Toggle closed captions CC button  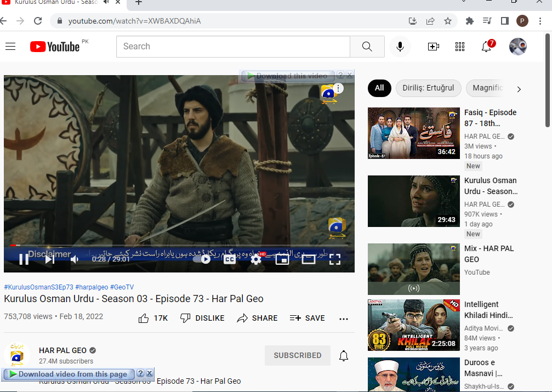pos(230,259)
